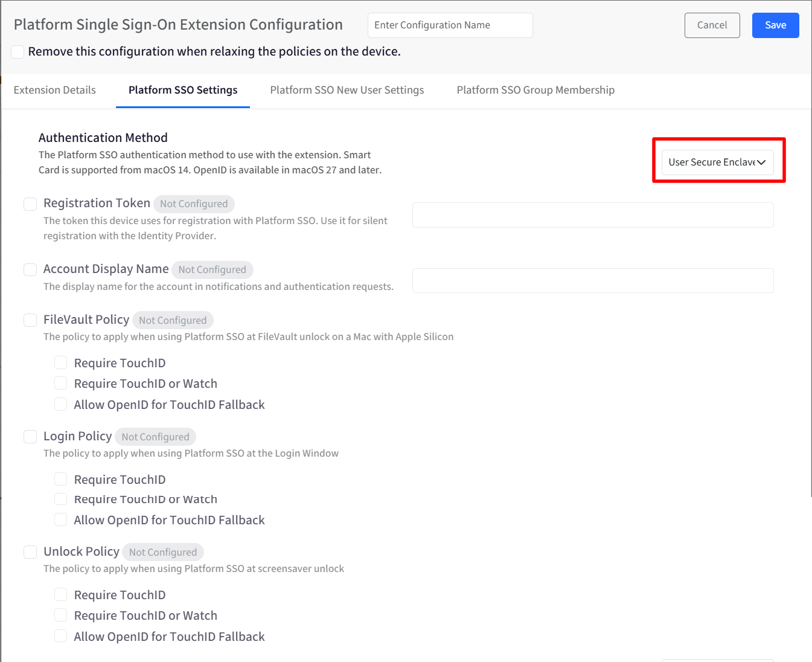This screenshot has width=812, height=662.
Task: Click the chevron arrow on User Secure Enclave
Action: tap(761, 162)
